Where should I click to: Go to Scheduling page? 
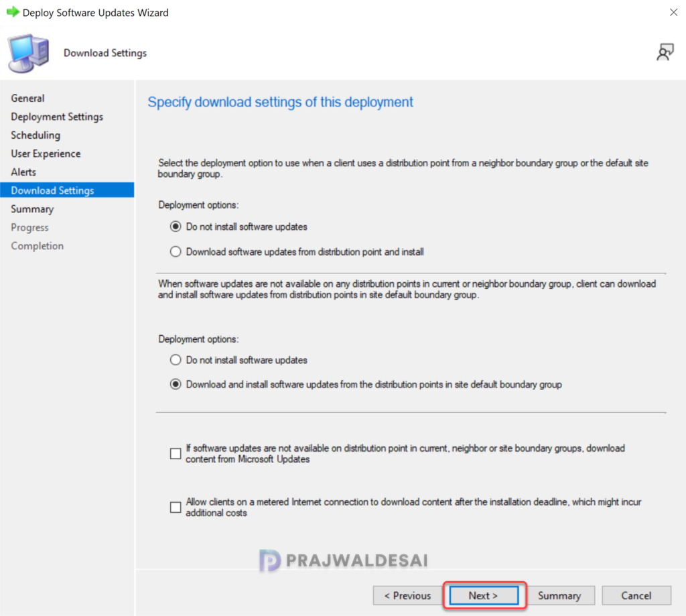coord(36,135)
